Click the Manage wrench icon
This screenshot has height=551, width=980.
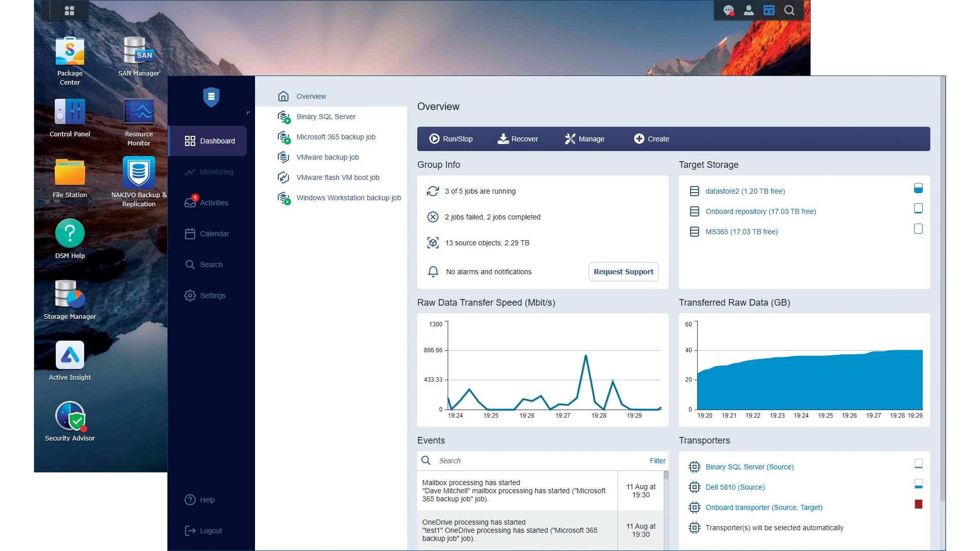click(570, 139)
